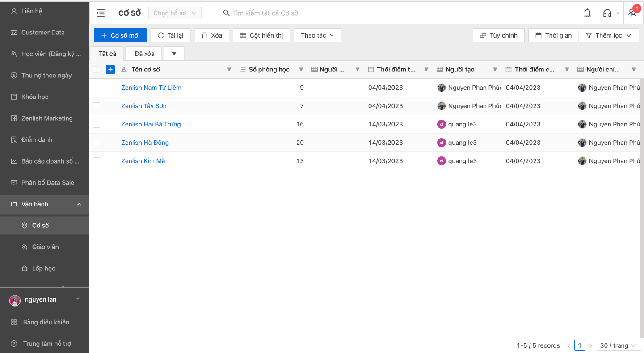
Task: Open the Zenlish Kim Mã link
Action: (143, 161)
